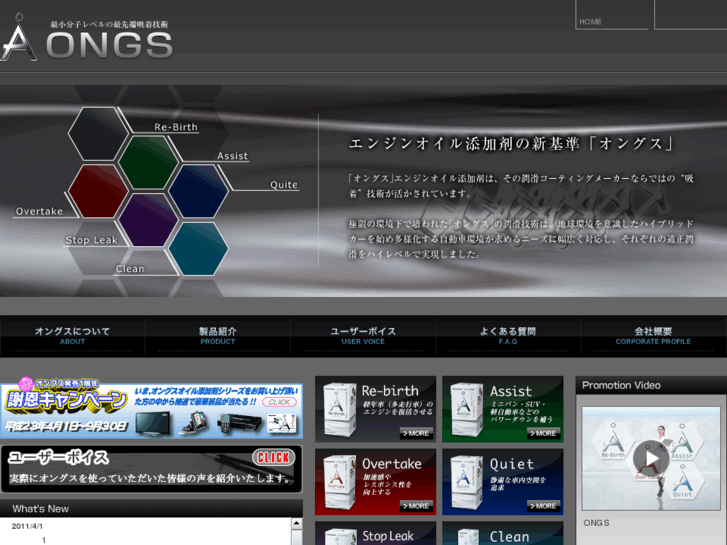The height and width of the screenshot is (545, 727).
Task: Click the Re-Birth hexagon label
Action: click(x=176, y=127)
